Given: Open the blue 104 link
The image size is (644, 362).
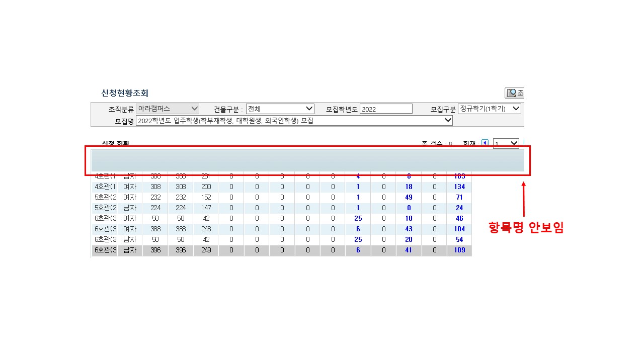Looking at the screenshot, I should (459, 229).
